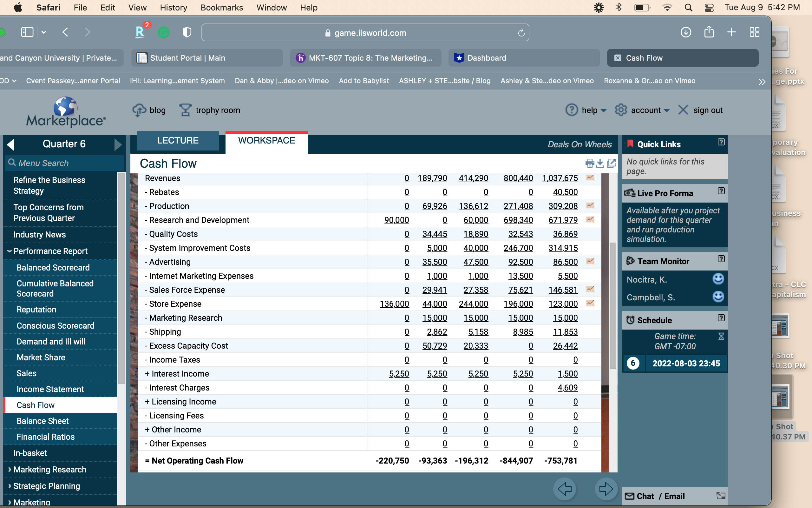Show more bookmarks overflow chevron
This screenshot has width=812, height=508.
[x=762, y=82]
